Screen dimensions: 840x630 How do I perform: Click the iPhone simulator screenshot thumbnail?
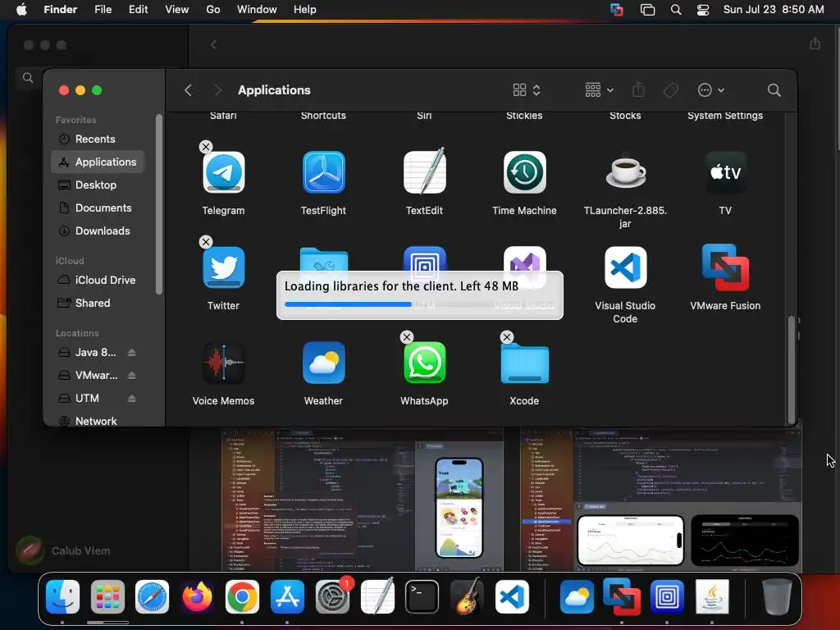coord(459,508)
